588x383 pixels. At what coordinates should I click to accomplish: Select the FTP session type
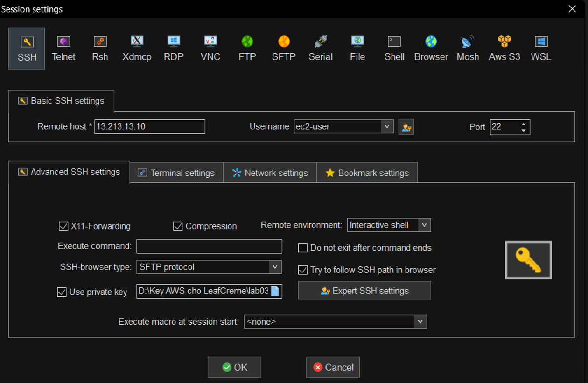[247, 49]
